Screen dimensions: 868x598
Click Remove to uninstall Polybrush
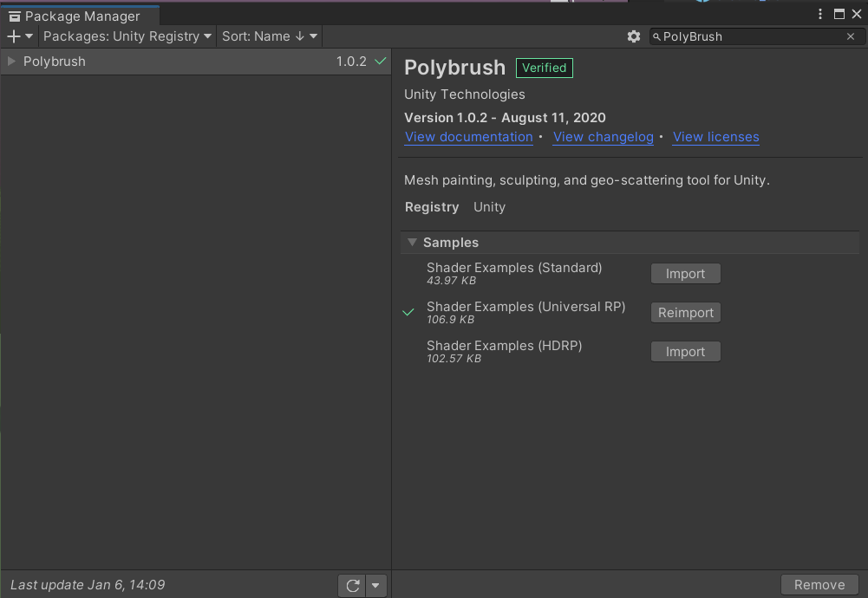819,584
